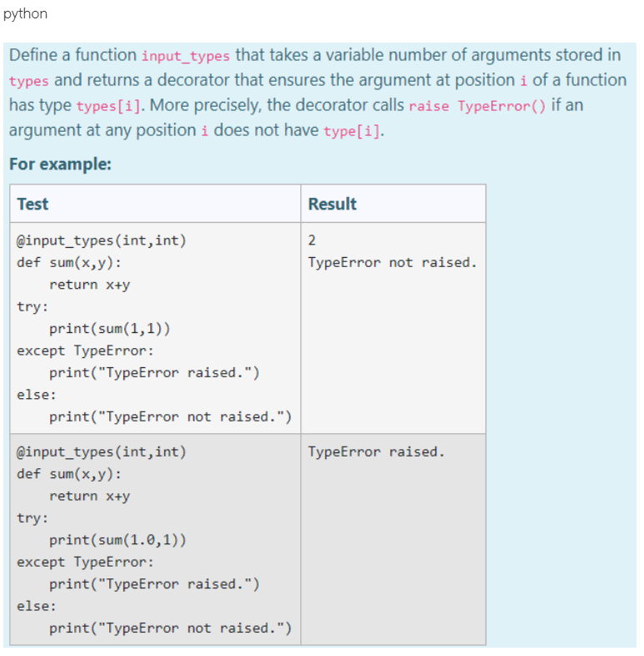Click 'TypeError not raised.' result text
644x656 pixels.
393,262
